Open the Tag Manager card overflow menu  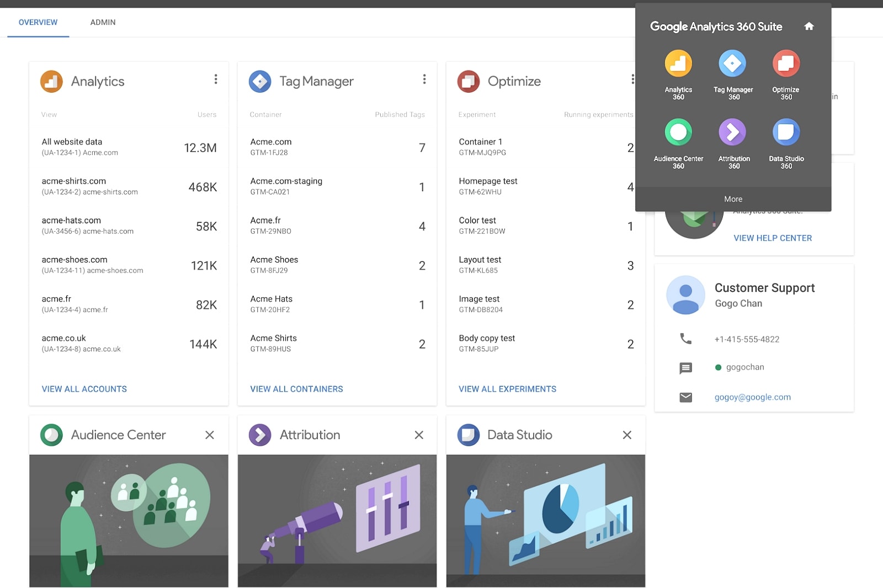(x=424, y=79)
